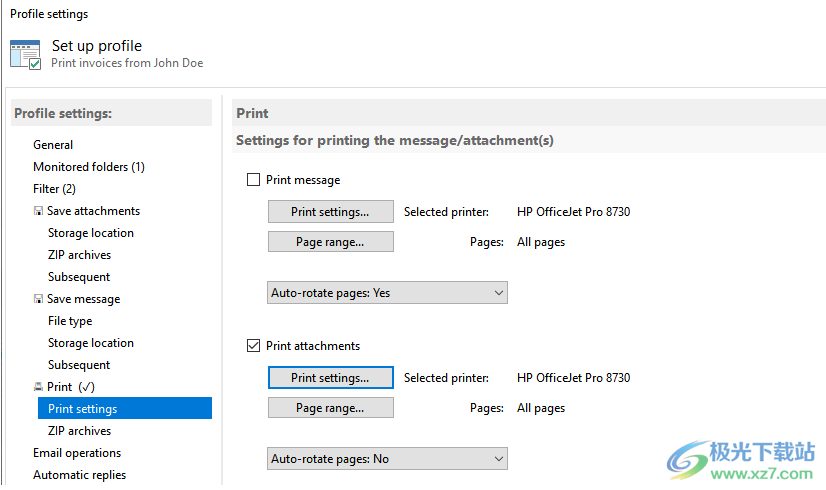Click Page range button under Print message
826x490 pixels.
point(330,242)
